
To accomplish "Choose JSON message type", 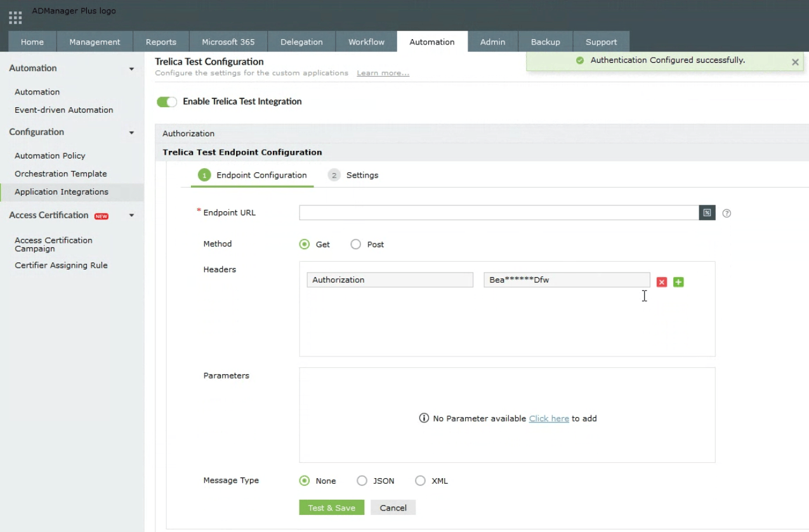I will click(x=362, y=481).
